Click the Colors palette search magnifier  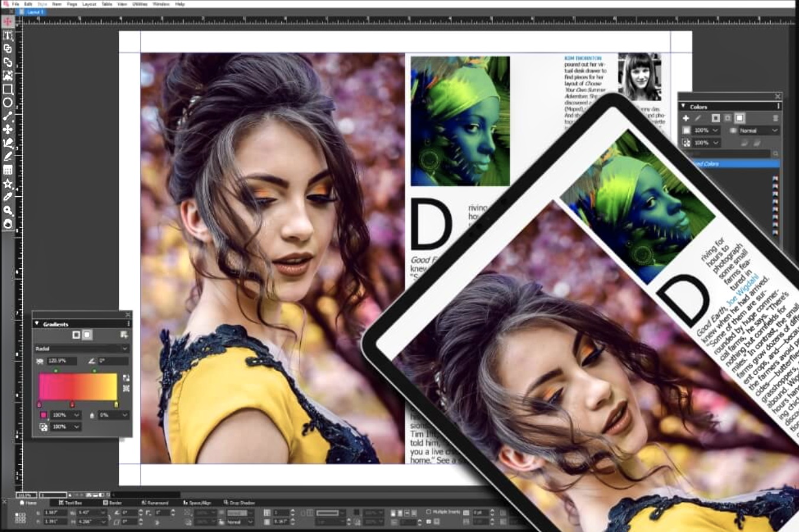pos(775,153)
